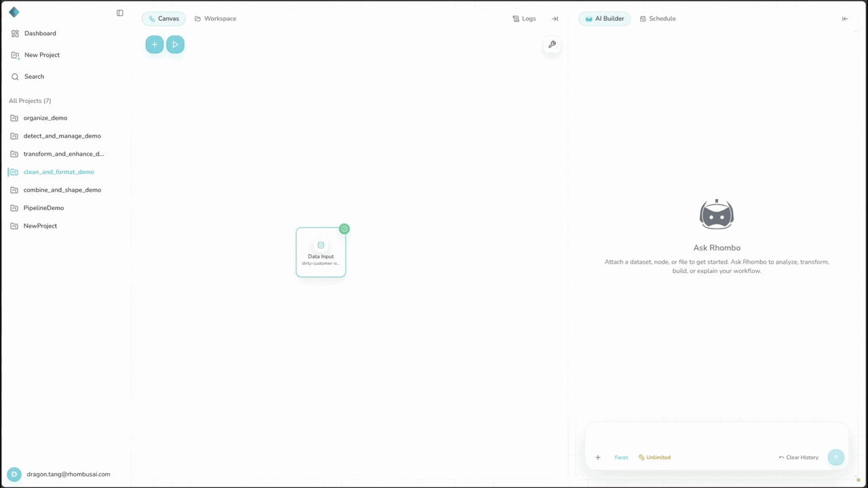Open the organize_demo project
Screen dimensions: 868x488
pyautogui.click(x=45, y=118)
